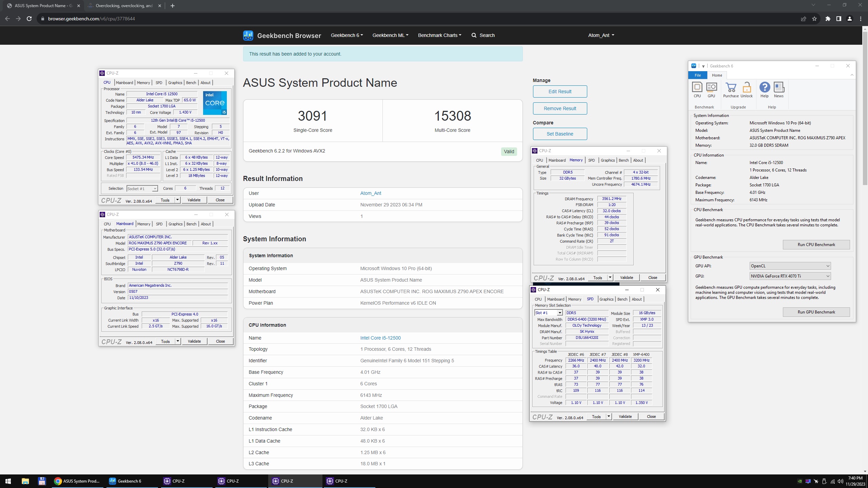This screenshot has height=488, width=868.
Task: Open Graphics tab in CPU-Z SPD window
Action: [x=607, y=299]
